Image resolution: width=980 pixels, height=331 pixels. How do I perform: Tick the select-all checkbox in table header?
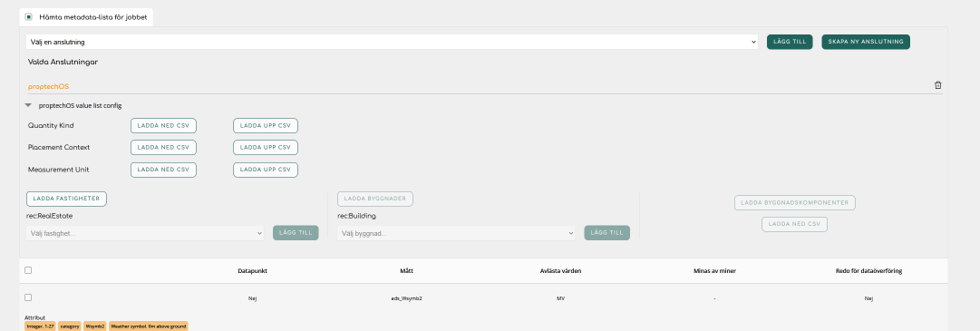click(x=28, y=270)
